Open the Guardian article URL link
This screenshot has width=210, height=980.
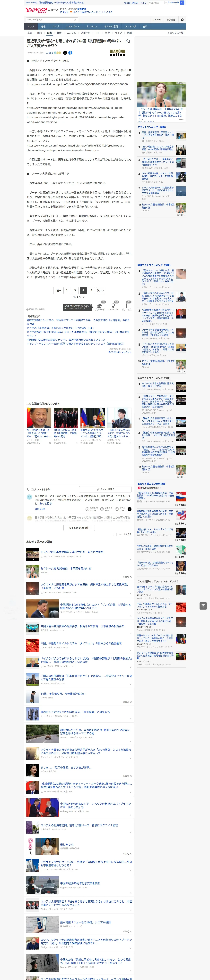click(75, 110)
